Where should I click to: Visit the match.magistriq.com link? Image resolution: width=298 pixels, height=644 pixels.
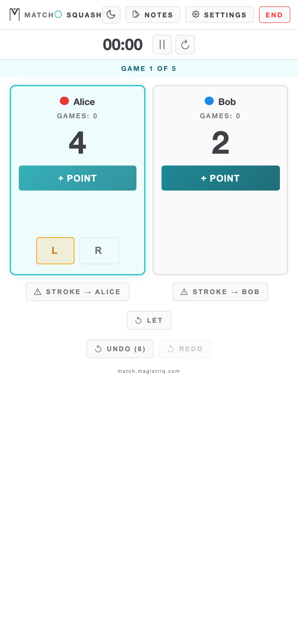(x=149, y=371)
